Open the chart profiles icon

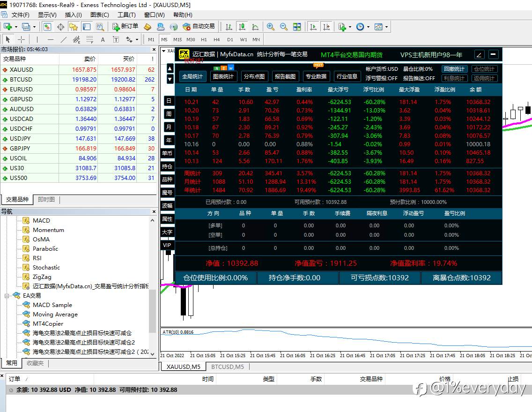point(26,27)
